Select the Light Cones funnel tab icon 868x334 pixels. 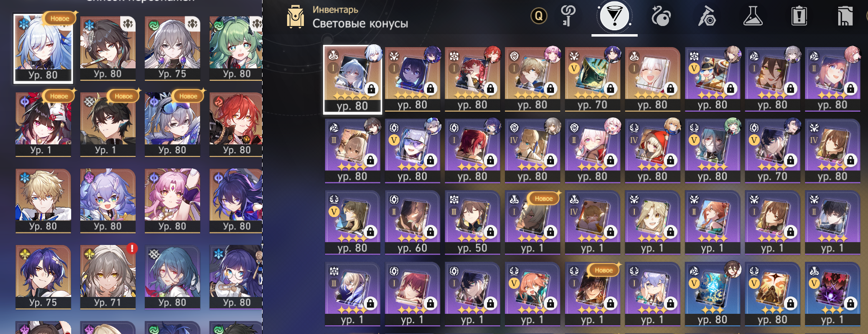pos(614,16)
